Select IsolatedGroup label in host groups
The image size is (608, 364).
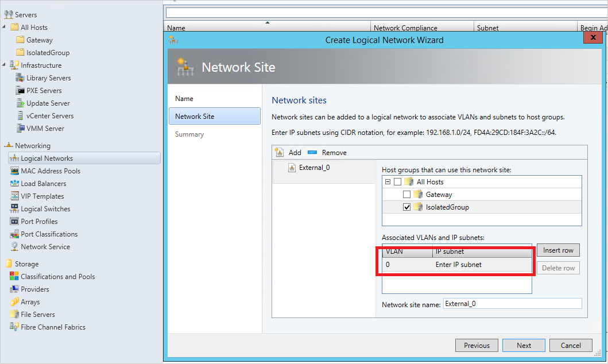pos(447,207)
